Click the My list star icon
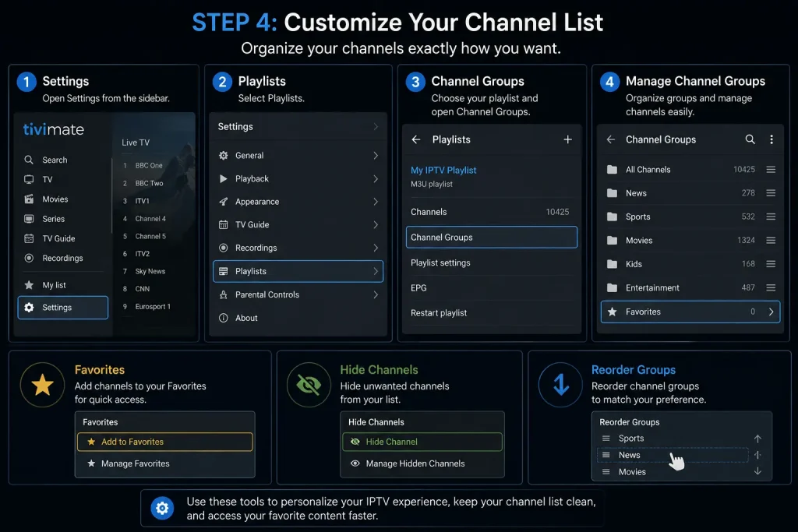The width and height of the screenshot is (798, 532). [29, 285]
